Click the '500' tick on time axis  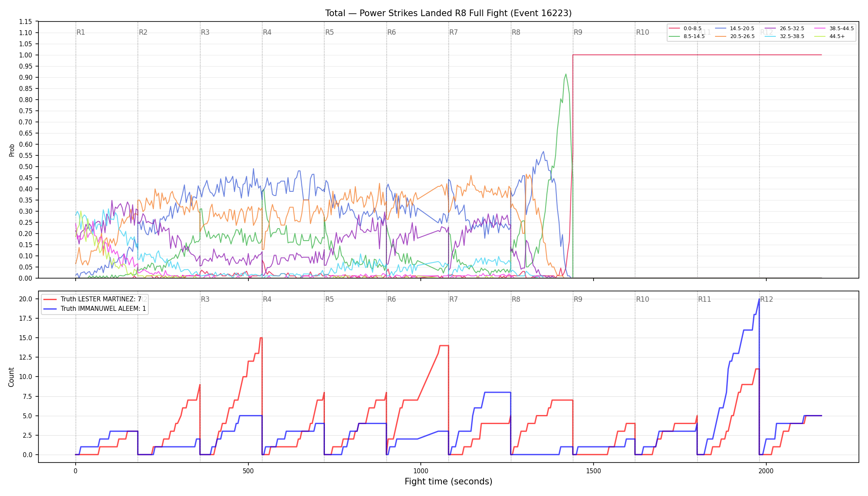pyautogui.click(x=248, y=471)
